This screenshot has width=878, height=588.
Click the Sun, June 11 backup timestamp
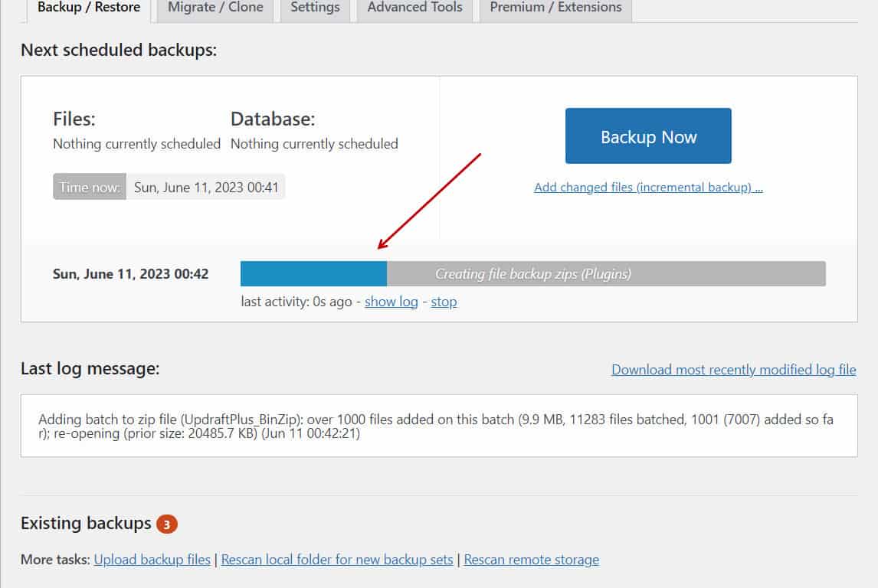[x=130, y=273]
